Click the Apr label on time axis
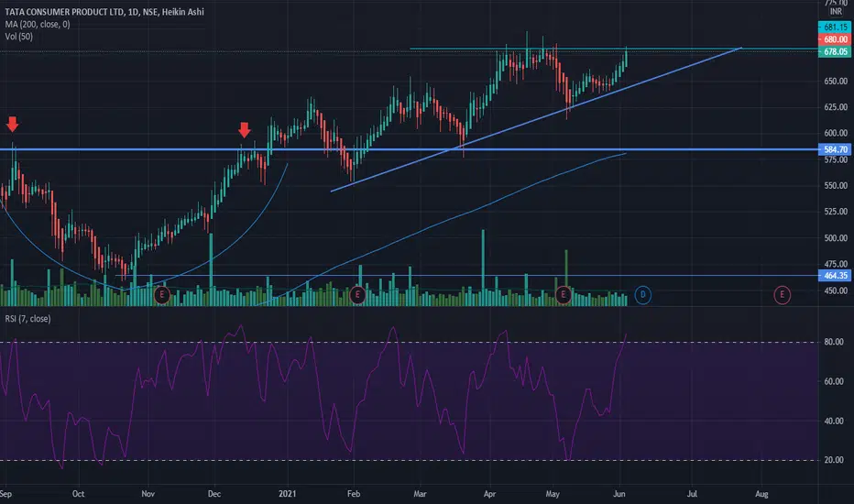Screen dimensions: 854x504 [x=489, y=494]
